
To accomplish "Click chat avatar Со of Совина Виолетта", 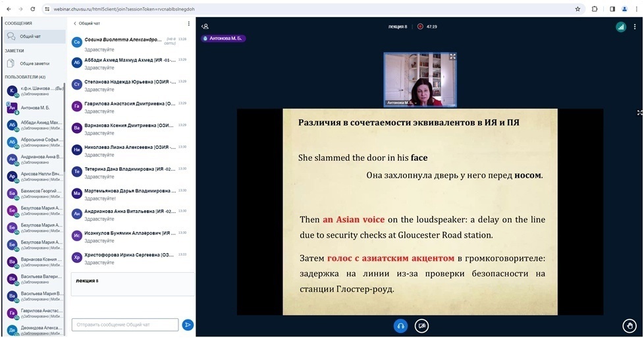I will [x=77, y=42].
